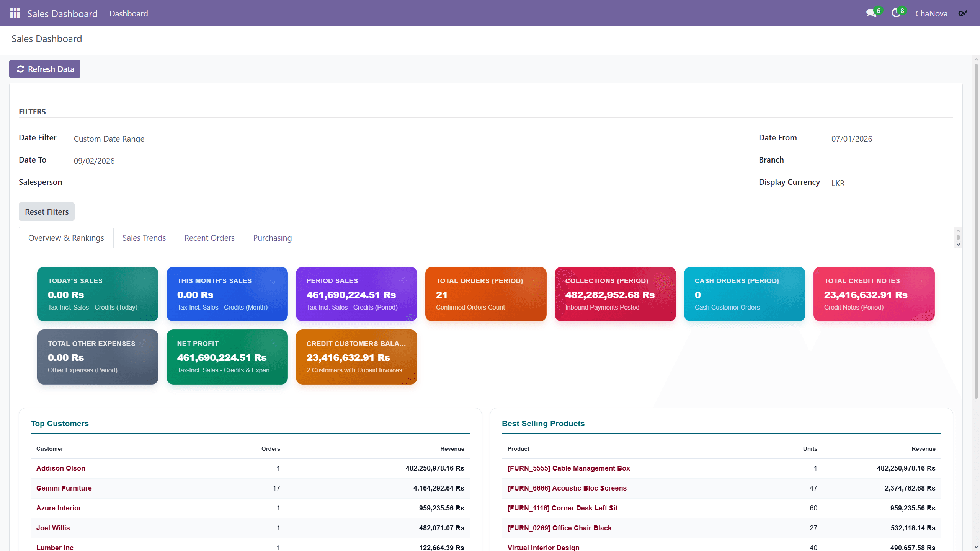Open product Acoustic Bloc Screens

(567, 488)
